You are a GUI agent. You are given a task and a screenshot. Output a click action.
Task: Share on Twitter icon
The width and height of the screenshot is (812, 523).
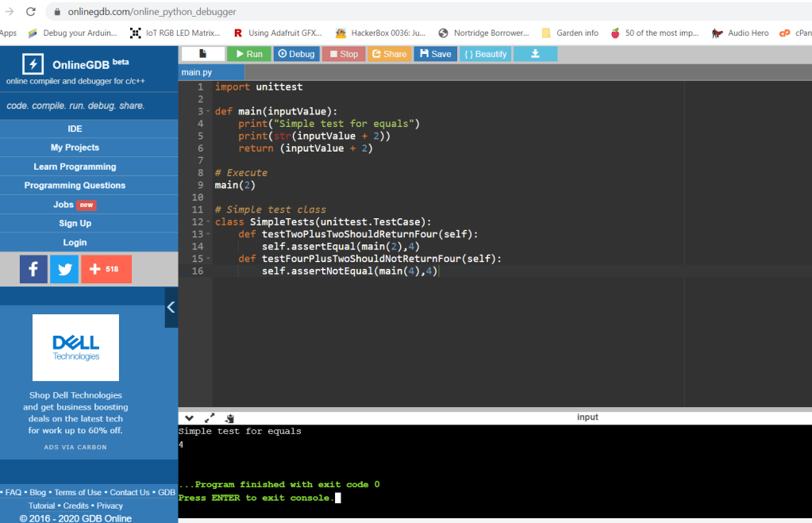tap(64, 269)
